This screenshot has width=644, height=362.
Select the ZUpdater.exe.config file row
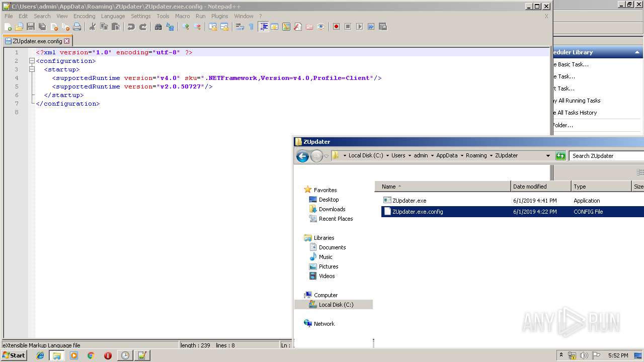pyautogui.click(x=513, y=212)
